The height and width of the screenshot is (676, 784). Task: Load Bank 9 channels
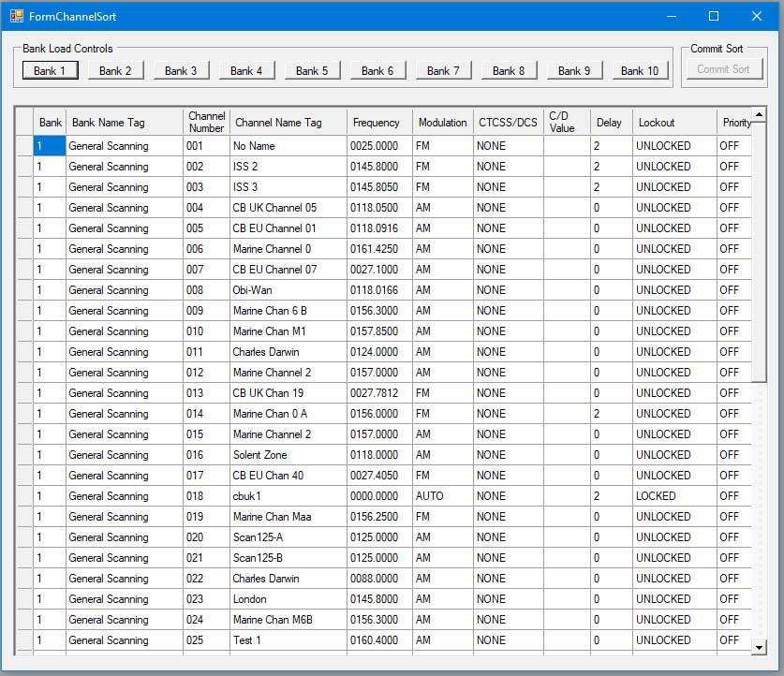(574, 70)
